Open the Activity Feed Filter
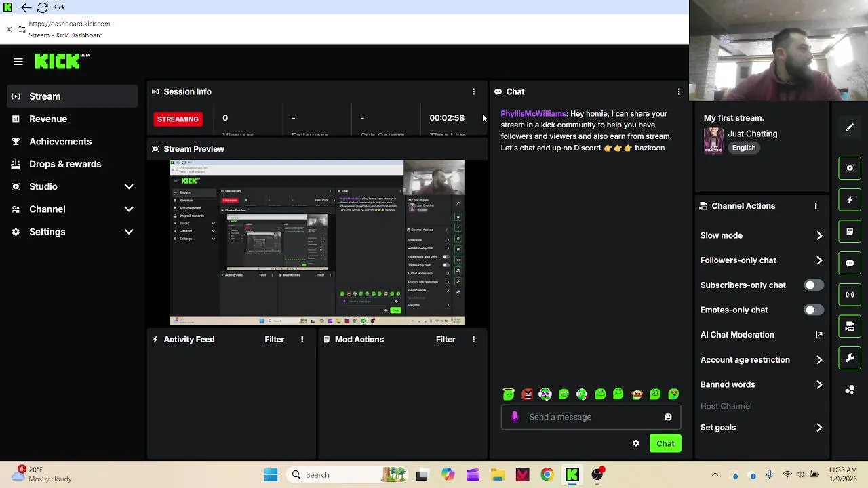This screenshot has height=488, width=868. (274, 339)
